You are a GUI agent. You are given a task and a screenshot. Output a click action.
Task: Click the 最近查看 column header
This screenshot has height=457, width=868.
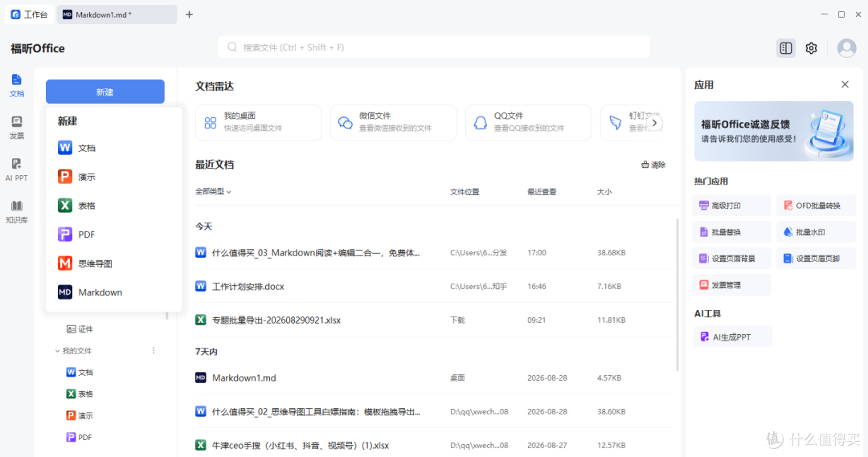(542, 192)
